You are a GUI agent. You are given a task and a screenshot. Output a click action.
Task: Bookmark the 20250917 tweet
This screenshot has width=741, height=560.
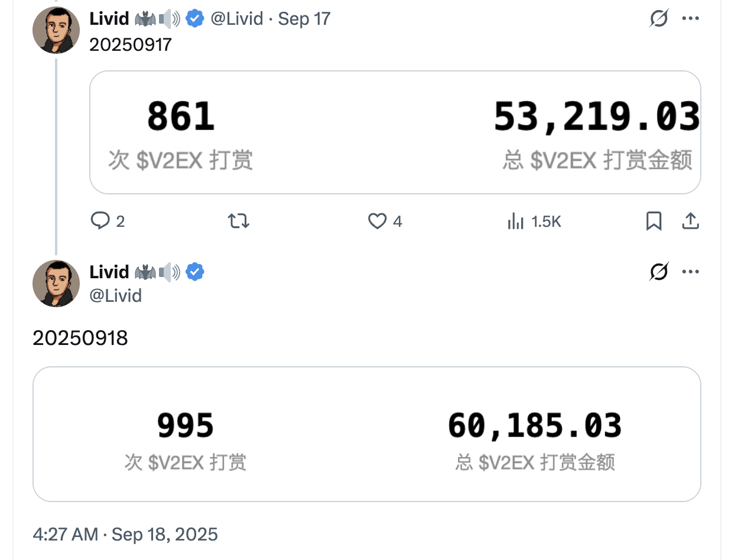coord(654,221)
